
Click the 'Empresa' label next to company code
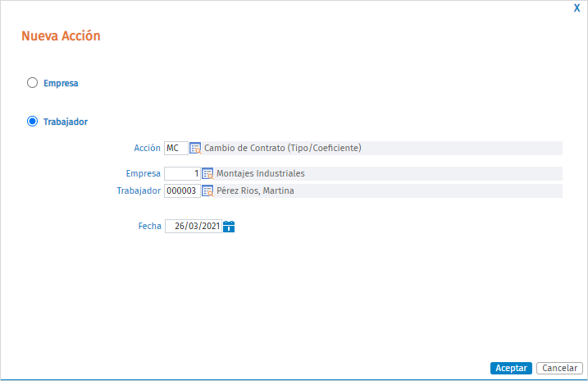[x=144, y=174]
